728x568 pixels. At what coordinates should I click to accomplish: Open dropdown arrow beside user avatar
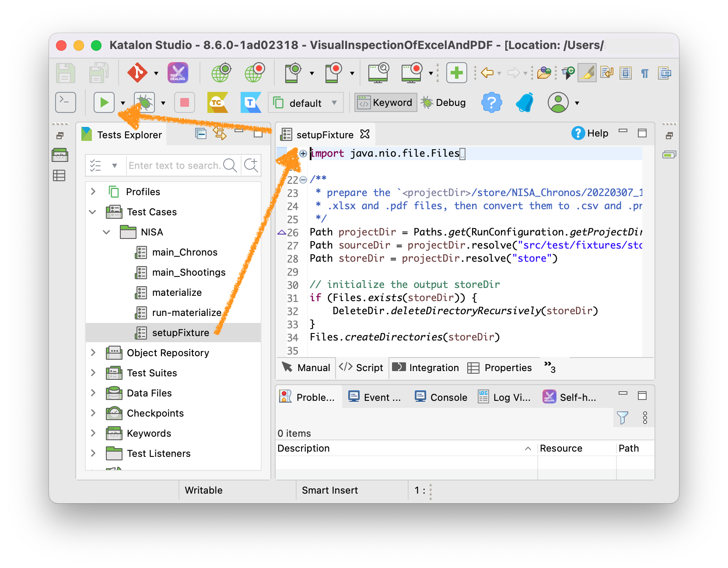pyautogui.click(x=577, y=103)
